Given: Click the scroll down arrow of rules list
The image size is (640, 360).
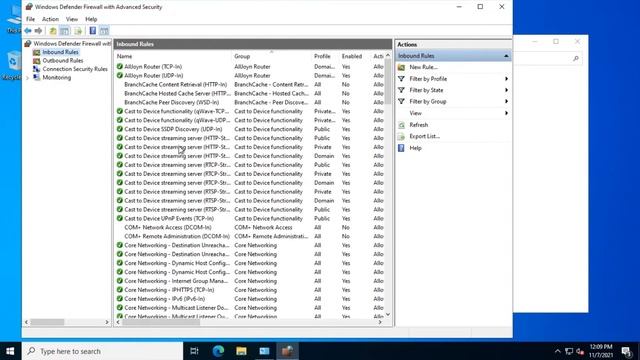Looking at the screenshot, I should click(x=388, y=314).
